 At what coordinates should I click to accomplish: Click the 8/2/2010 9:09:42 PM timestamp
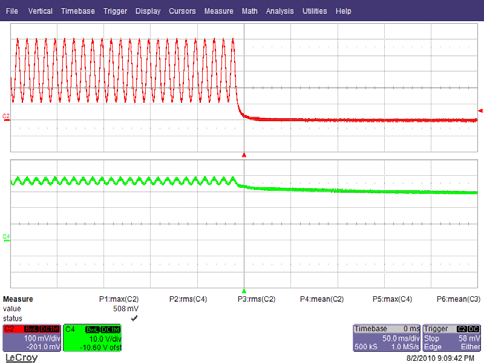pos(440,358)
